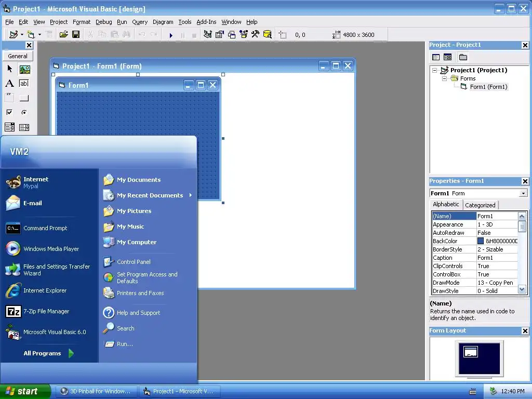Open Project Explorer from the toolbar
The image size is (532, 399).
coord(208,35)
